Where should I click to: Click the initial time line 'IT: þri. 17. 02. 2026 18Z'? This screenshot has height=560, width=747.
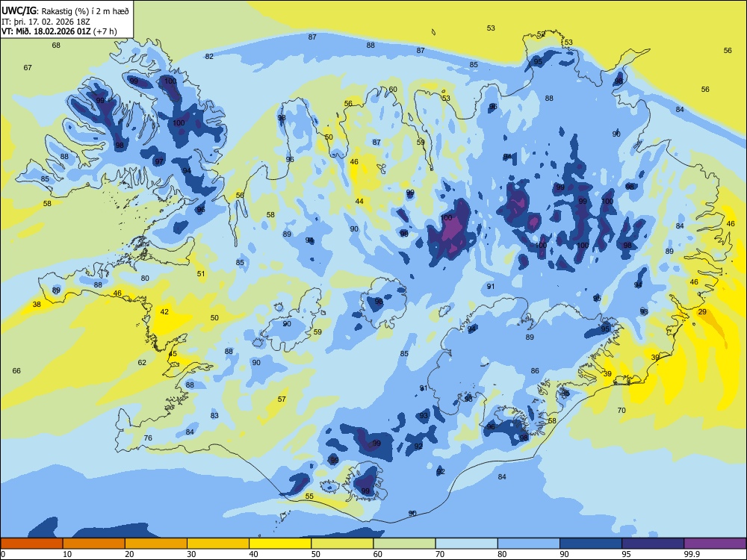[46, 22]
